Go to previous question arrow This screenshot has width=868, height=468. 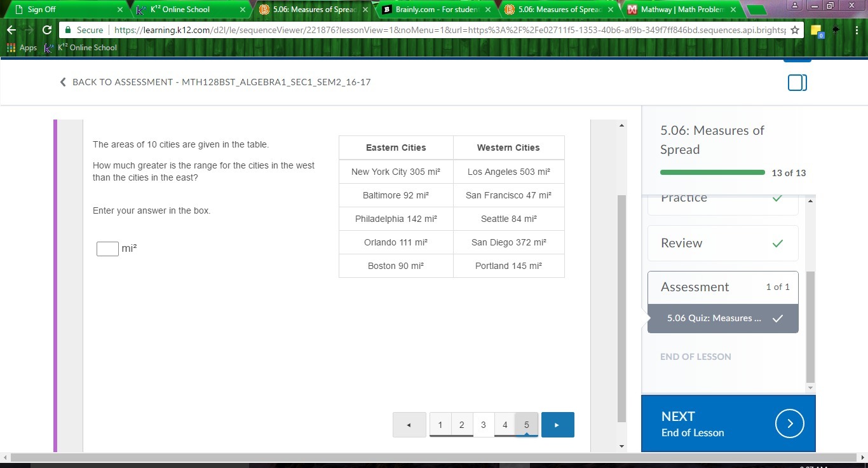(x=409, y=425)
